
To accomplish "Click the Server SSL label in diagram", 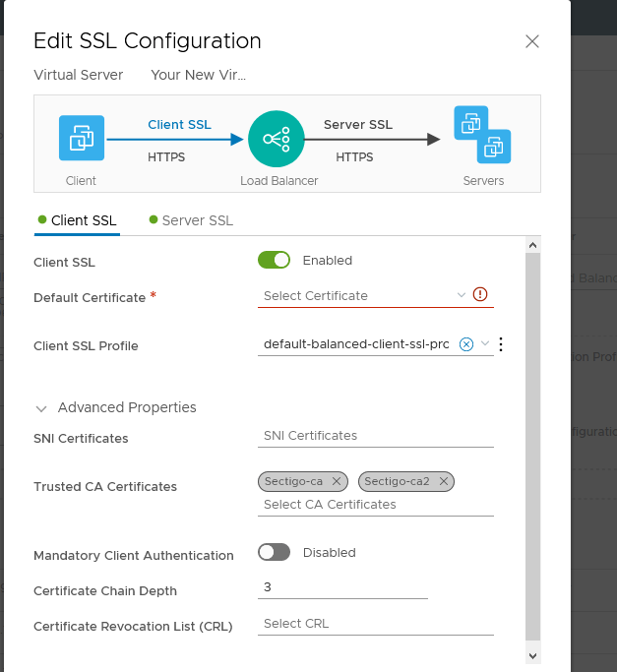I will point(358,125).
